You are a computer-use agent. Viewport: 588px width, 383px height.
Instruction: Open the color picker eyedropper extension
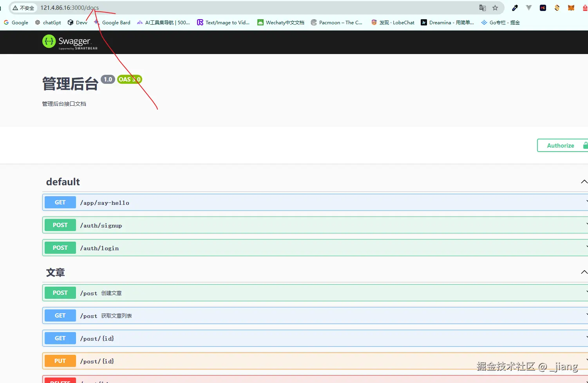coord(515,8)
